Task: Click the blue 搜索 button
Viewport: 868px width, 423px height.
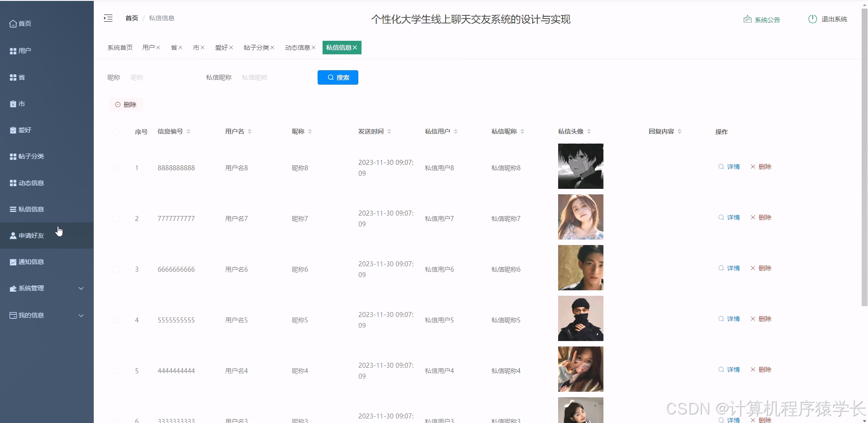Action: (338, 77)
